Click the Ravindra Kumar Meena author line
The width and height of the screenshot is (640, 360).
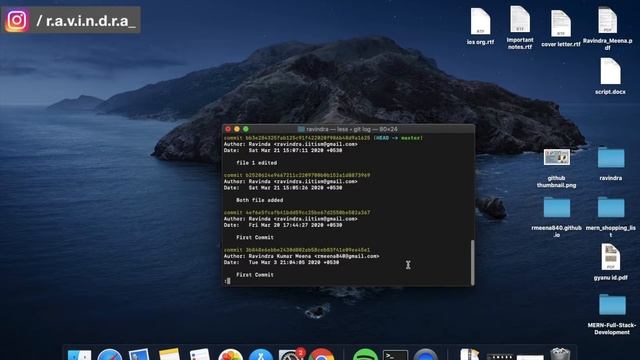point(302,256)
